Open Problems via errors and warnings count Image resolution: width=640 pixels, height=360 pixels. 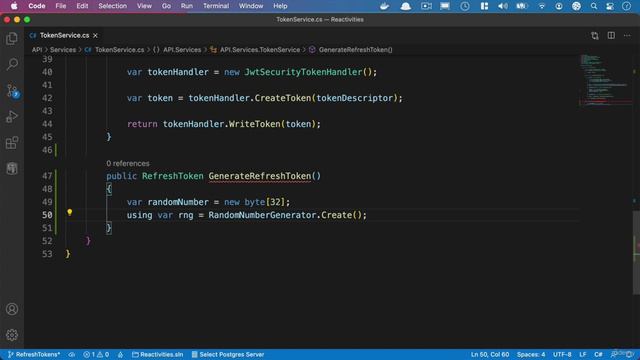96,354
